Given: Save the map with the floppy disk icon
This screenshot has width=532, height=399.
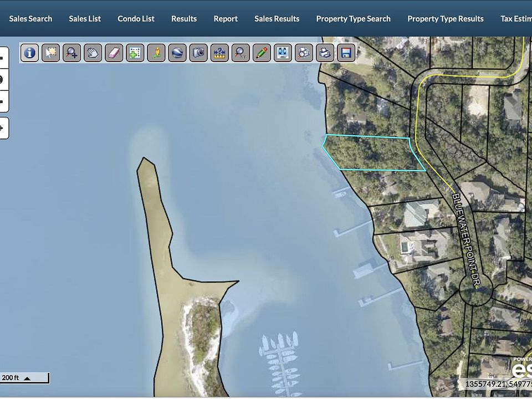Looking at the screenshot, I should pos(346,53).
